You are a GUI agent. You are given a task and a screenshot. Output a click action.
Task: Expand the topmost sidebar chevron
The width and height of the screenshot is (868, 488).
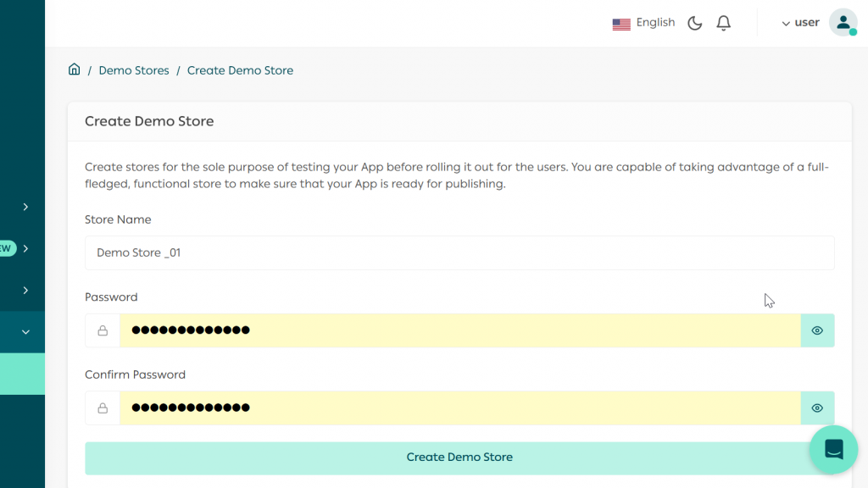coord(25,206)
